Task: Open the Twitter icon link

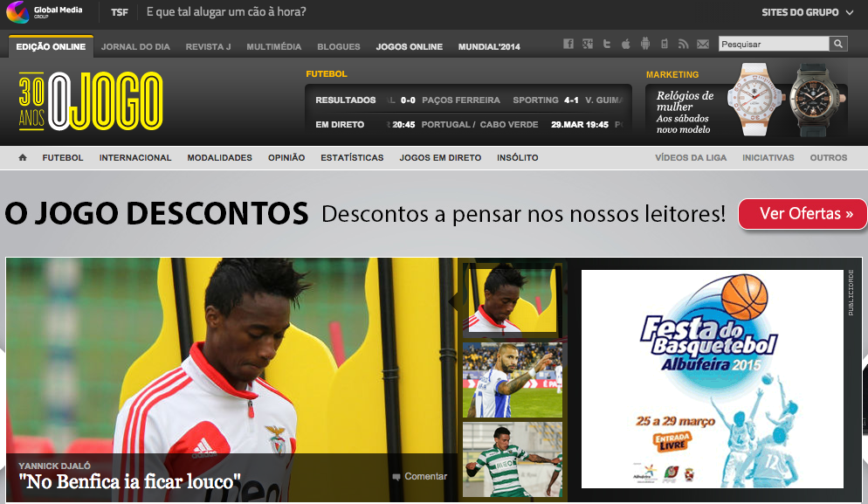Action: 607,45
